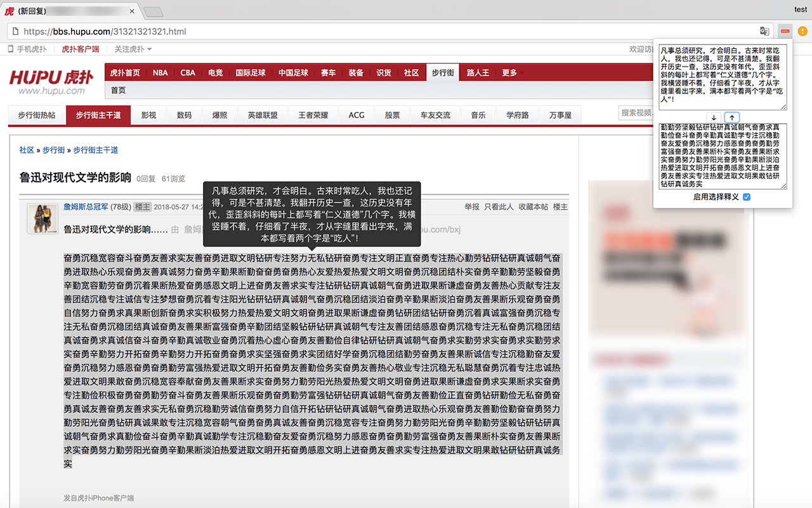Click the 楼主 link beside 收藏本帖
The width and height of the screenshot is (812, 508).
coord(560,207)
